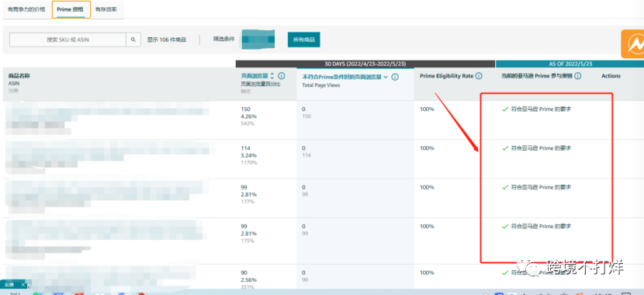Open the blurred 筛选条件 filter dropdown

point(258,40)
